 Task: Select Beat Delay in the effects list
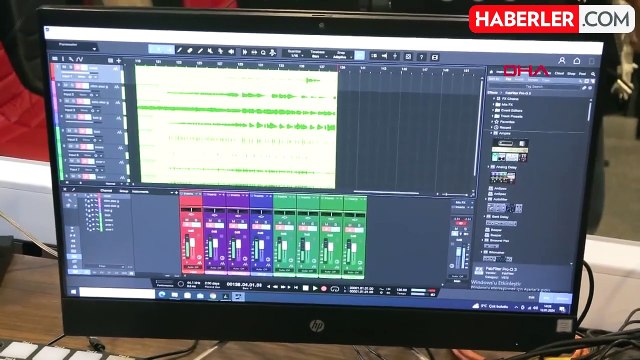(x=500, y=217)
